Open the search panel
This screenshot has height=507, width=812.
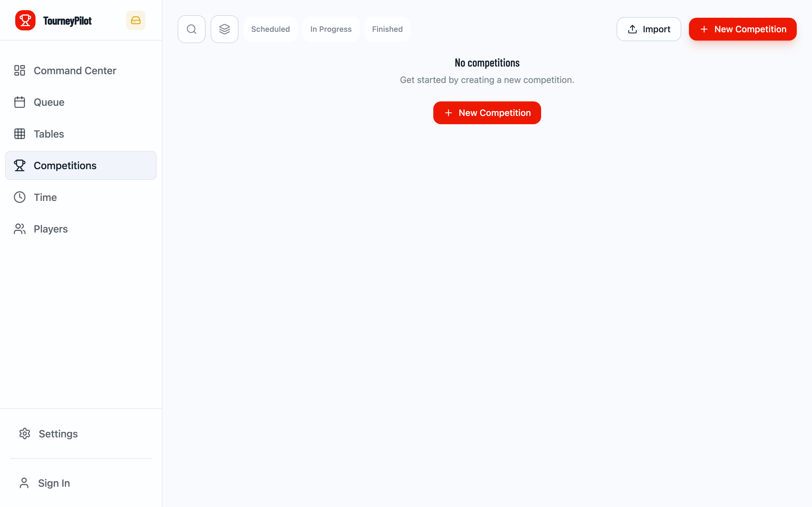coord(191,29)
